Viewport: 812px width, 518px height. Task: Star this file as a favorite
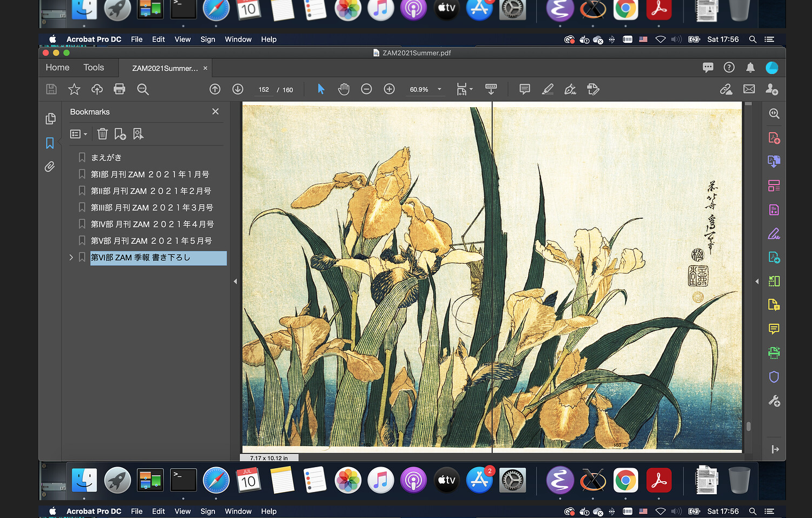(74, 89)
